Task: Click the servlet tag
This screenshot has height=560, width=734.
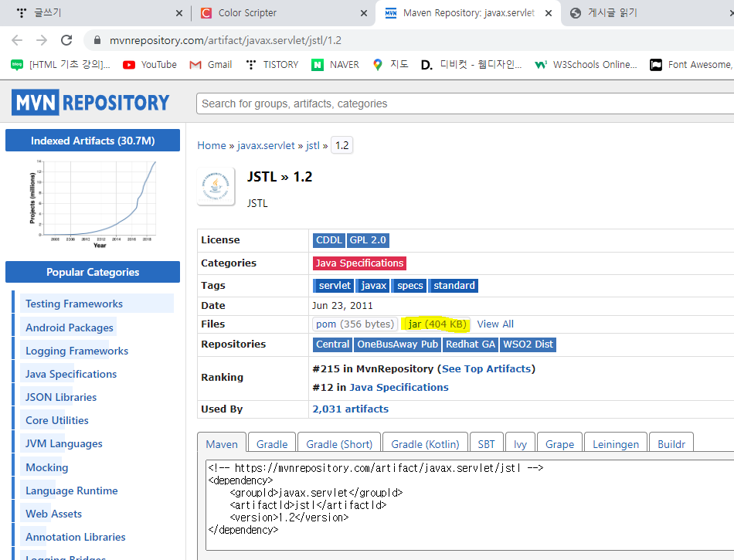Action: point(334,285)
